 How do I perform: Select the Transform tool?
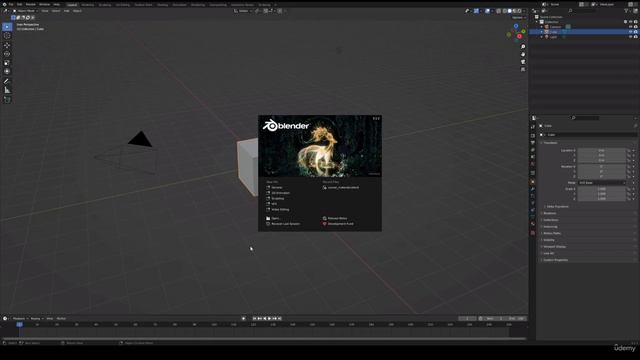tap(7, 71)
